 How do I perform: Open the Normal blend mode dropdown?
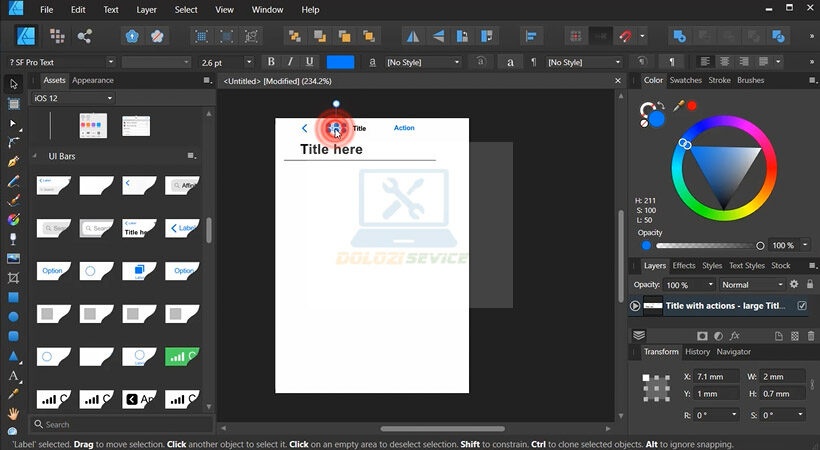753,285
